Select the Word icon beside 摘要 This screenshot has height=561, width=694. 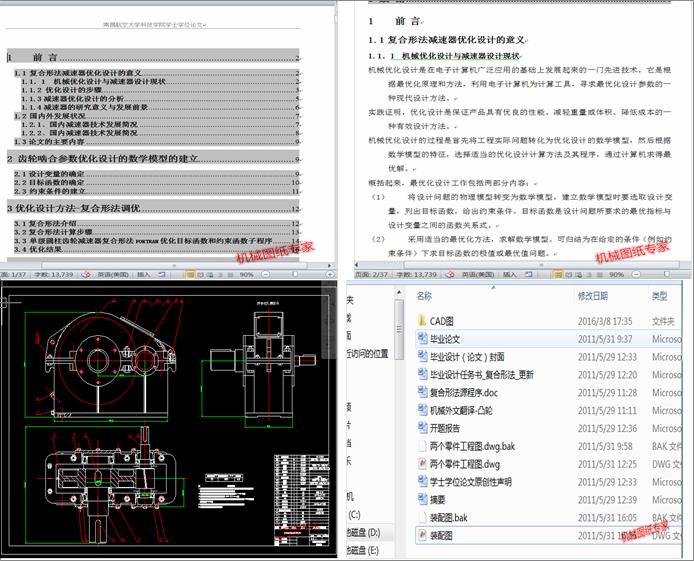423,500
